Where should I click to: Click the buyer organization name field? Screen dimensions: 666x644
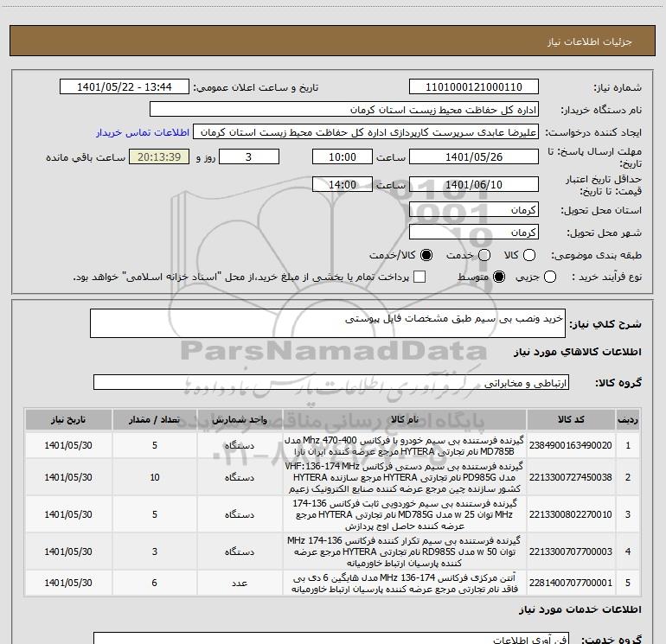pos(344,110)
